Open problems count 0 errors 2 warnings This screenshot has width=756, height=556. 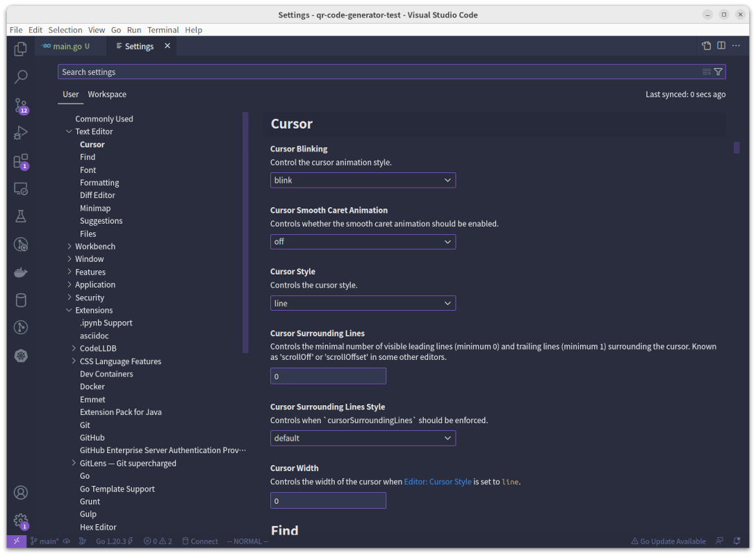click(158, 541)
